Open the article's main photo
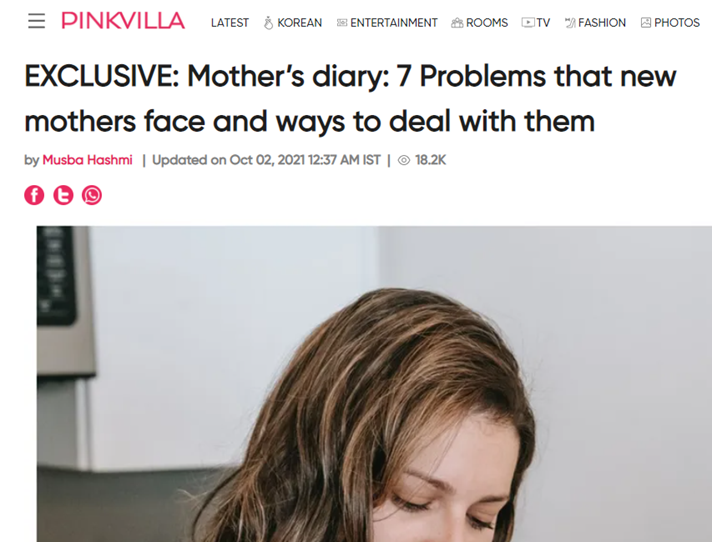 pyautogui.click(x=374, y=384)
